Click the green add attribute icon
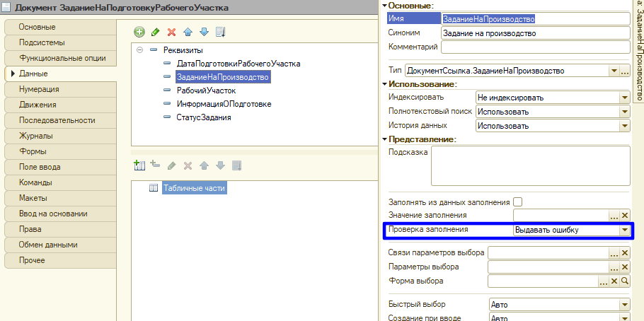The width and height of the screenshot is (644, 321). [x=139, y=32]
